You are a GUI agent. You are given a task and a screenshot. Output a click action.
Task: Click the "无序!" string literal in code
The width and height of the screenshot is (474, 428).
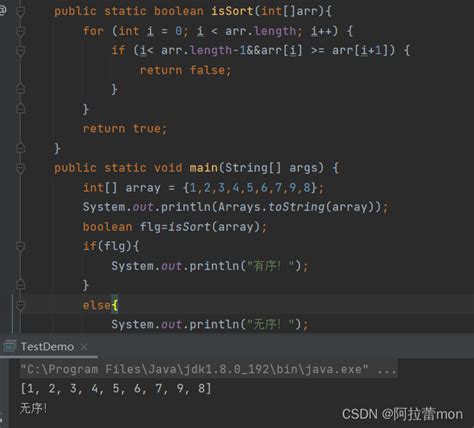(x=271, y=324)
